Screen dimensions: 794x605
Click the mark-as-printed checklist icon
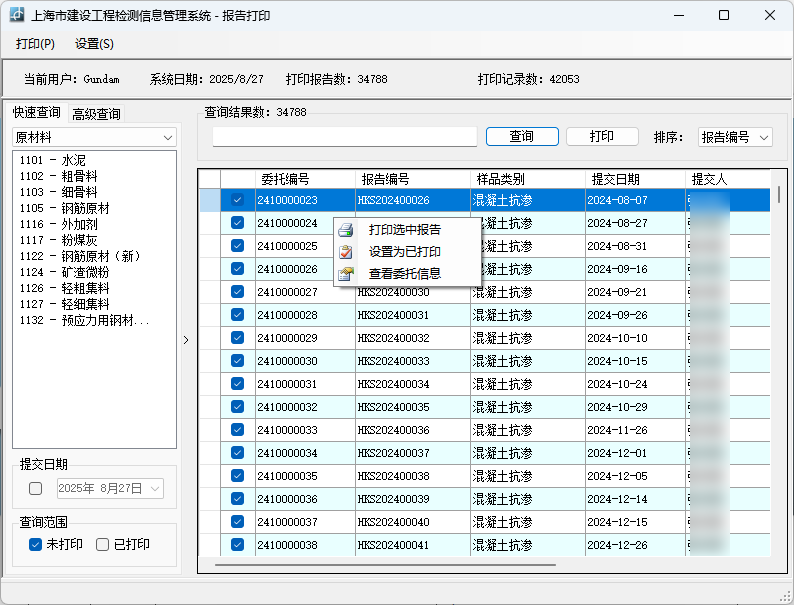coord(346,252)
